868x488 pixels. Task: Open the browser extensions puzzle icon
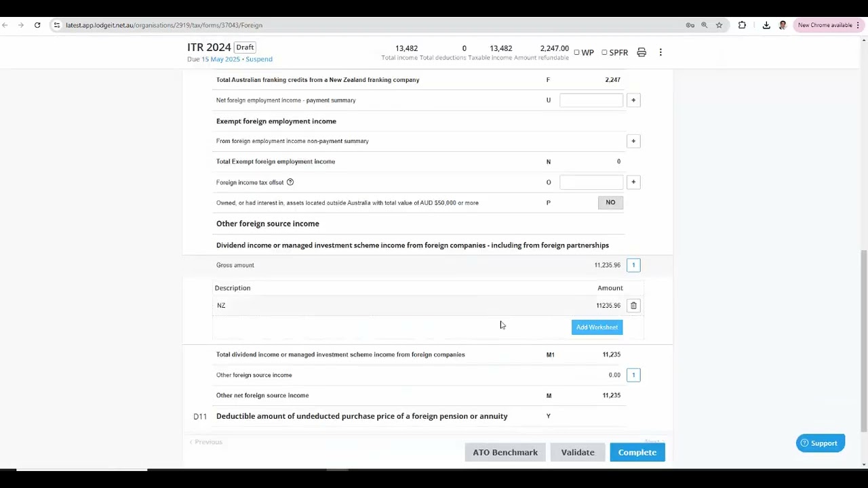click(742, 25)
